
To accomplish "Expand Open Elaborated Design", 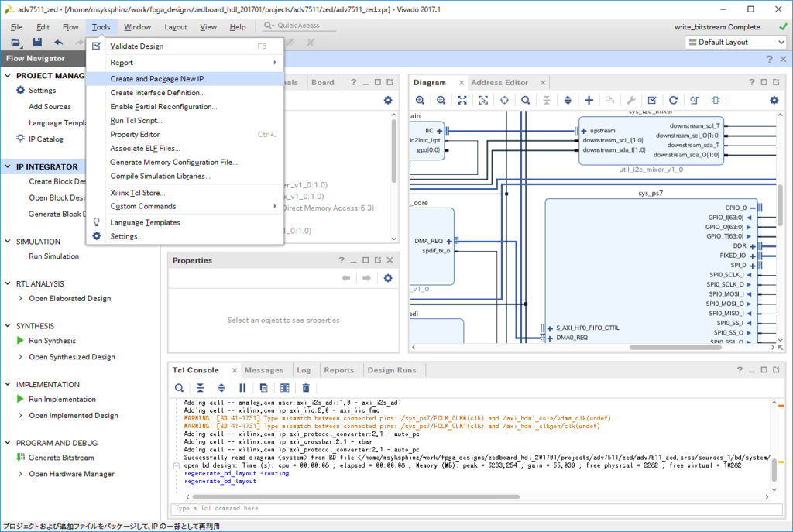I will [x=20, y=298].
